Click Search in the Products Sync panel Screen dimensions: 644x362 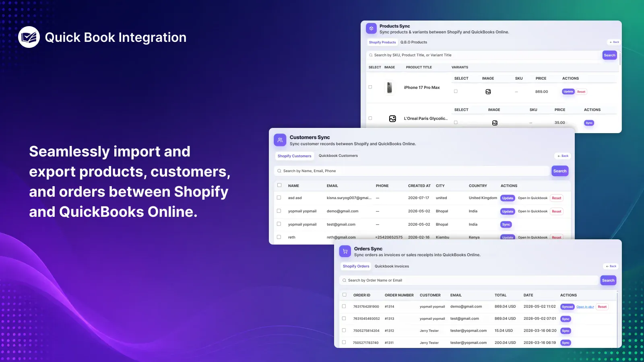609,55
